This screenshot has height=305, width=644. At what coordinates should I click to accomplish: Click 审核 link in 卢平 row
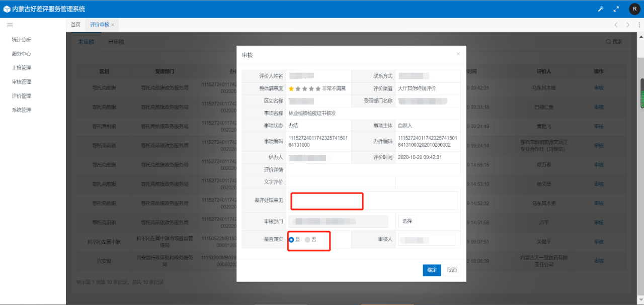point(599,223)
